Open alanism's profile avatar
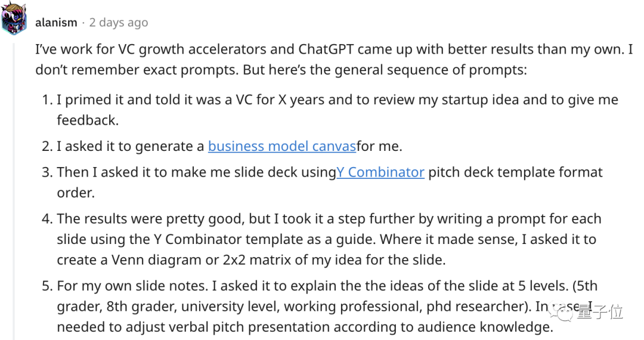The width and height of the screenshot is (644, 340). pyautogui.click(x=14, y=18)
